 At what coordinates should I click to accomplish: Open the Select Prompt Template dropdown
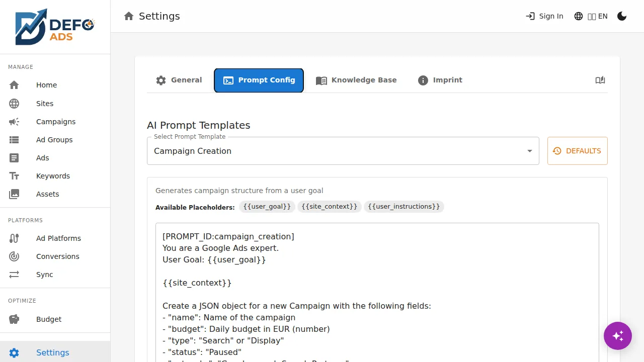[x=343, y=151]
